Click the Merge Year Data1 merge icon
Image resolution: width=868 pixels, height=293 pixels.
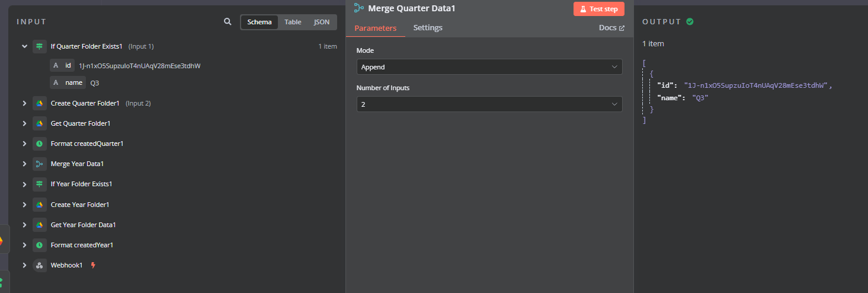point(39,164)
